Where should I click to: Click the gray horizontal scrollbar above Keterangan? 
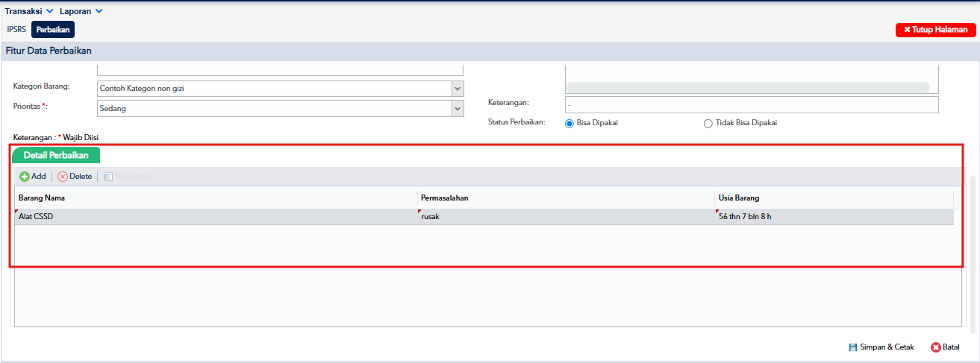click(x=747, y=87)
